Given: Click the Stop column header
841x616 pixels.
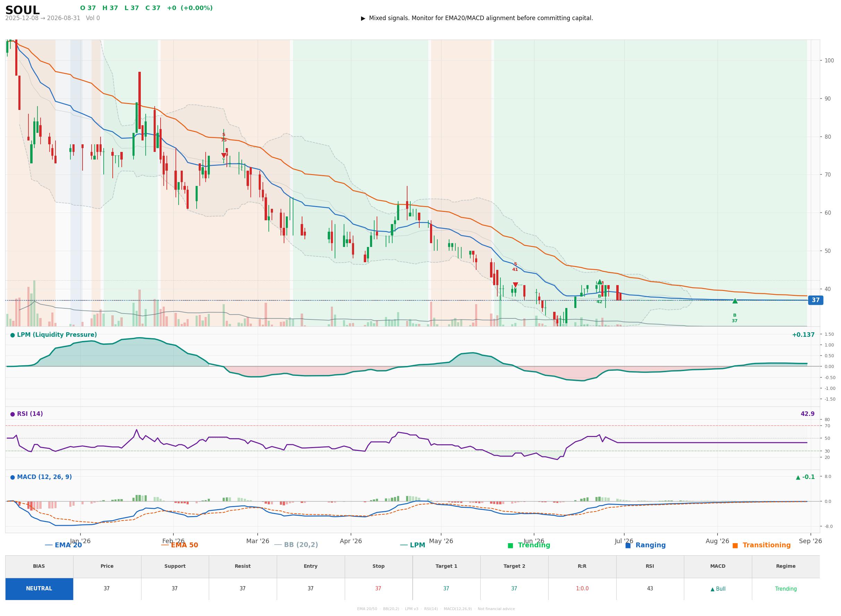Looking at the screenshot, I should pyautogui.click(x=378, y=566).
